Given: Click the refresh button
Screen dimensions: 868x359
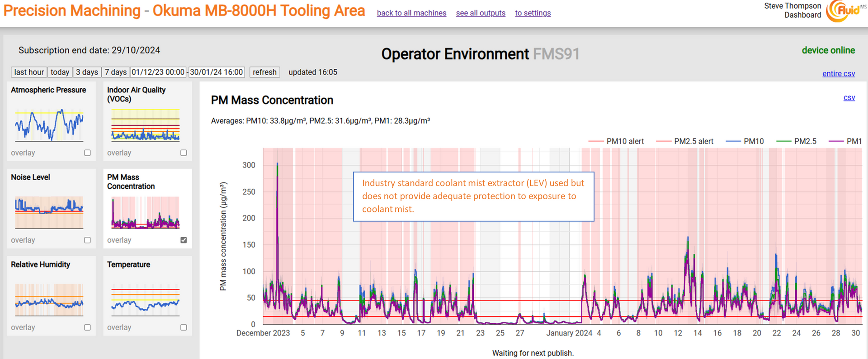Looking at the screenshot, I should [x=264, y=72].
